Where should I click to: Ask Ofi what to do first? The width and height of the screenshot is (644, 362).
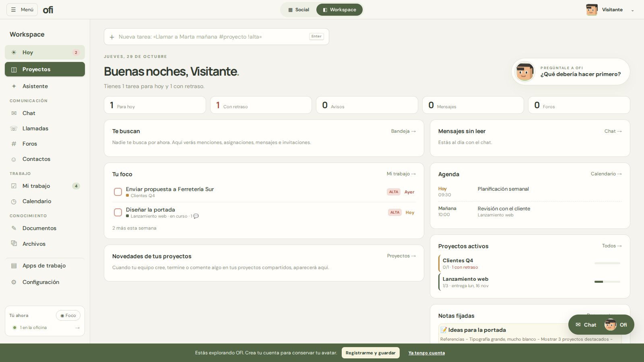point(571,72)
